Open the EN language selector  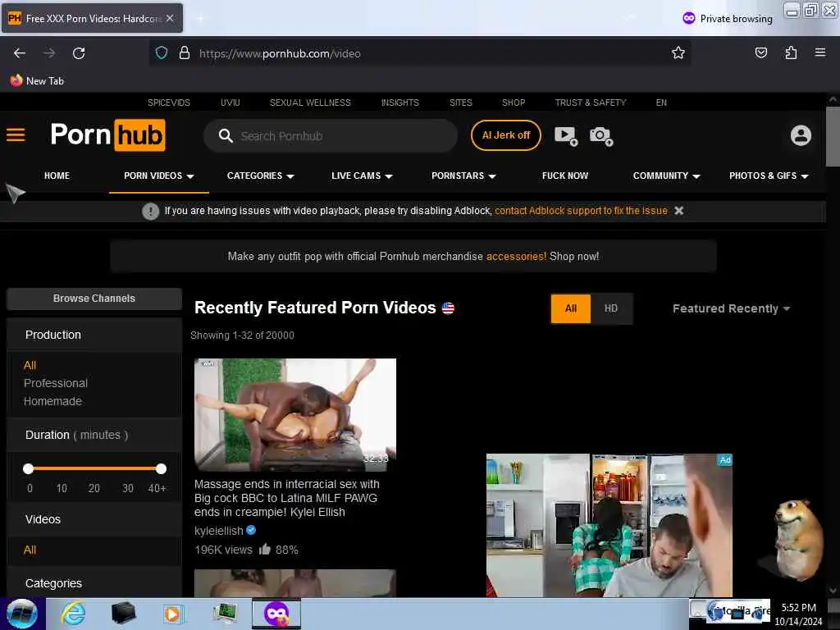pos(661,103)
